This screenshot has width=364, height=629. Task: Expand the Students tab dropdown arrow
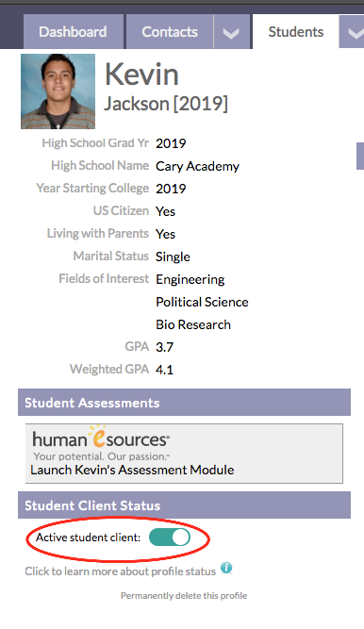point(354,32)
